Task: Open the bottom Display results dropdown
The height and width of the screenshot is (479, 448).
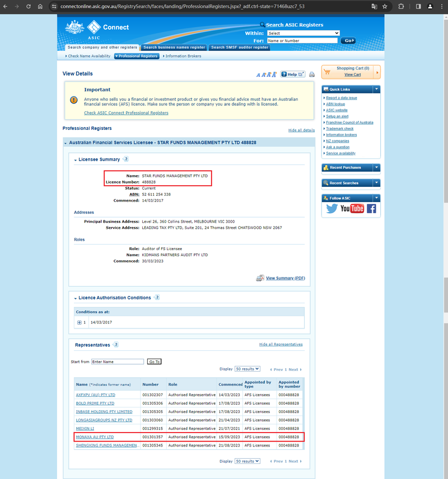Action: pyautogui.click(x=248, y=461)
